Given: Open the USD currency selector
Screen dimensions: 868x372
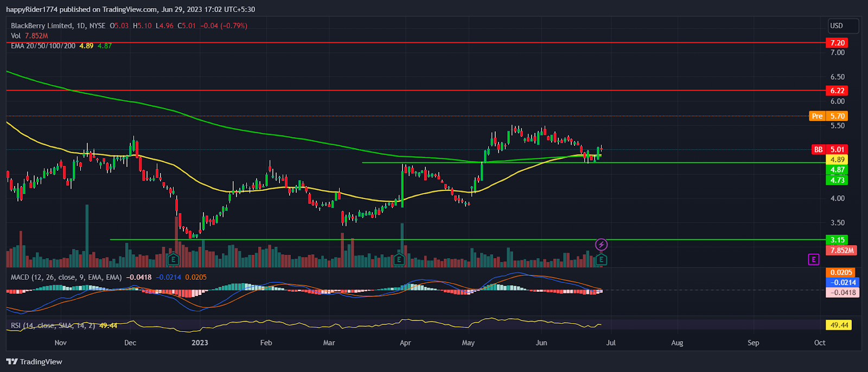Looking at the screenshot, I should coord(844,25).
